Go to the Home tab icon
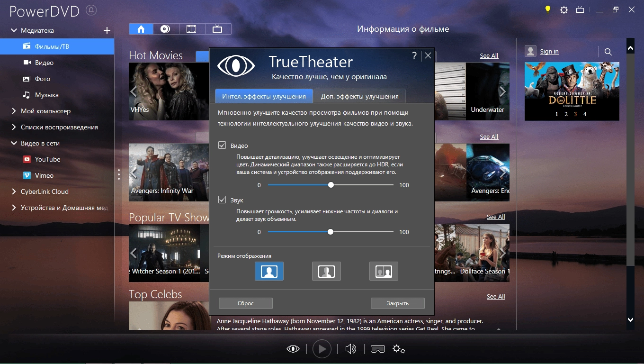The width and height of the screenshot is (644, 364). coord(141,29)
